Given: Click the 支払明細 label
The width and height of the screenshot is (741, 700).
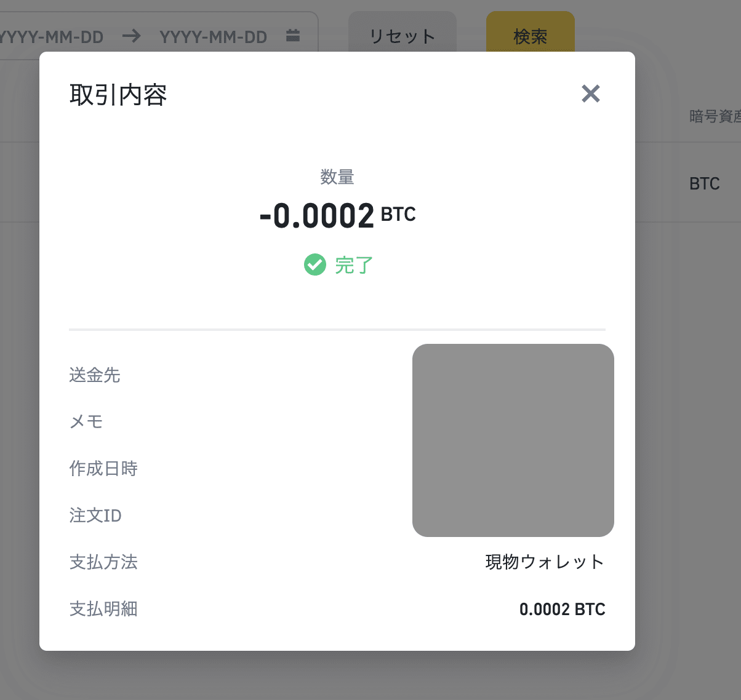Looking at the screenshot, I should click(x=103, y=609).
